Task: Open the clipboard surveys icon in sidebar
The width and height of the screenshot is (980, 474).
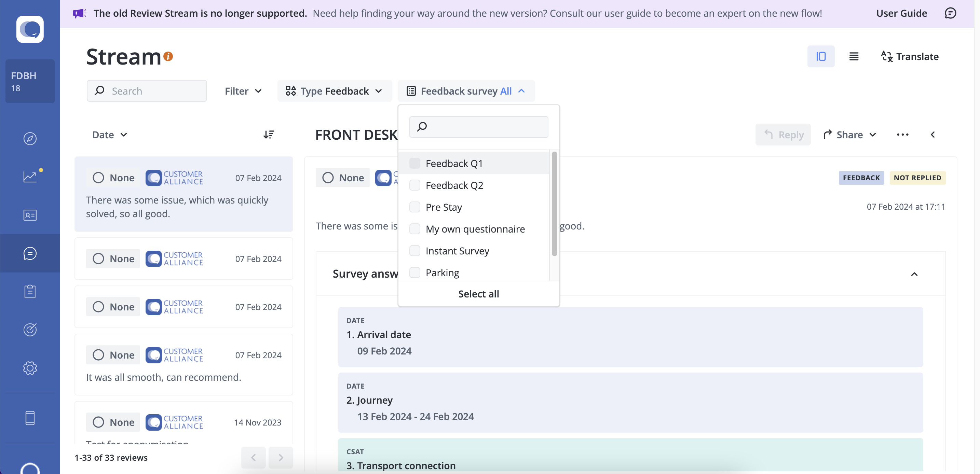Action: point(30,292)
